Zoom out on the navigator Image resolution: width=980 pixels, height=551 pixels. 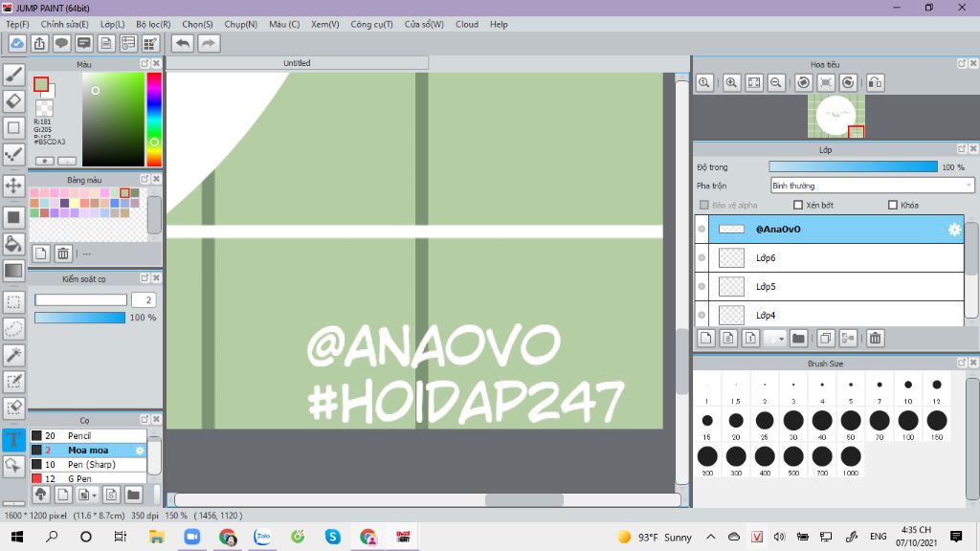pos(776,82)
